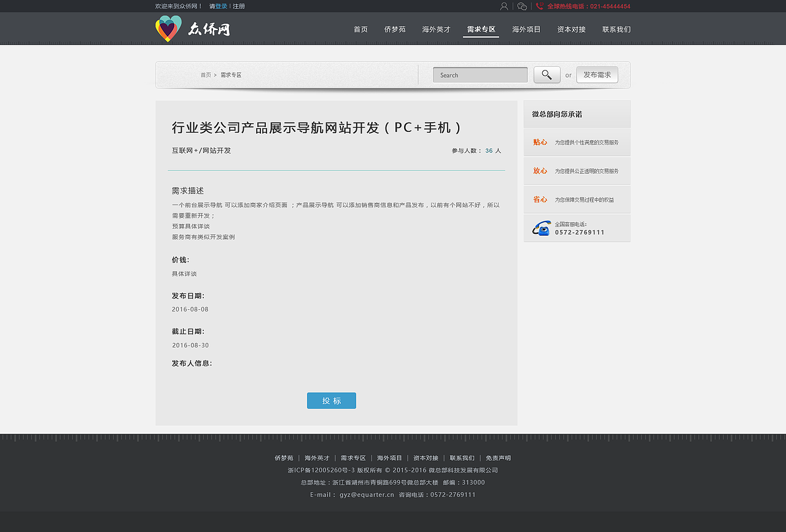Click the magnifier search button
Viewport: 786px width, 532px height.
pyautogui.click(x=547, y=75)
